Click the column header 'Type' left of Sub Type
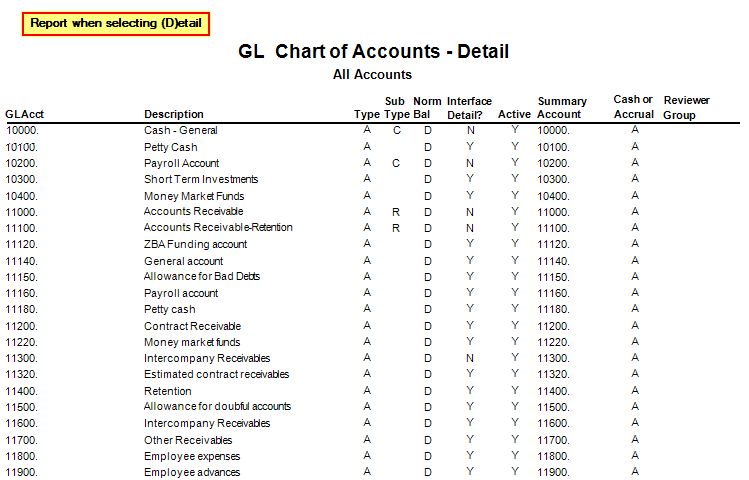The image size is (749, 480). point(367,115)
